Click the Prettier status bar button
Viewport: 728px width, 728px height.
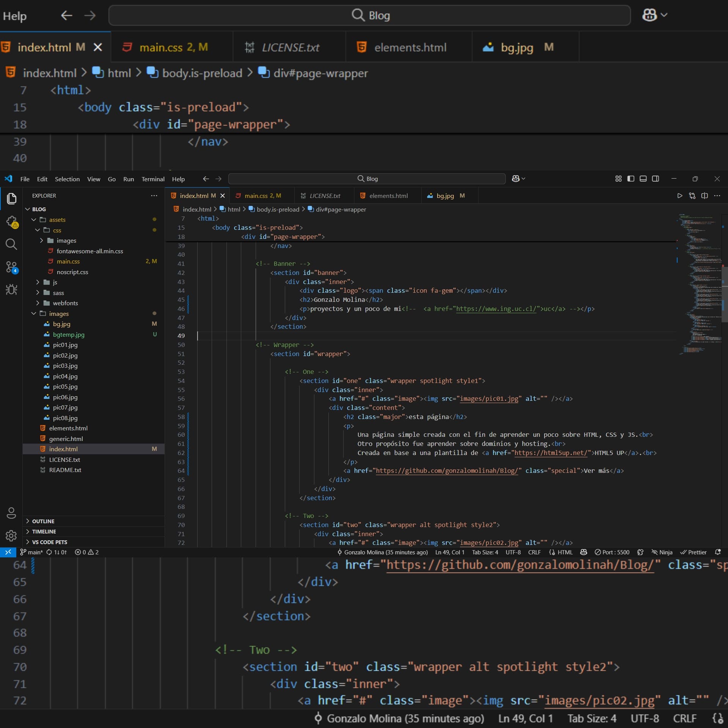click(693, 552)
